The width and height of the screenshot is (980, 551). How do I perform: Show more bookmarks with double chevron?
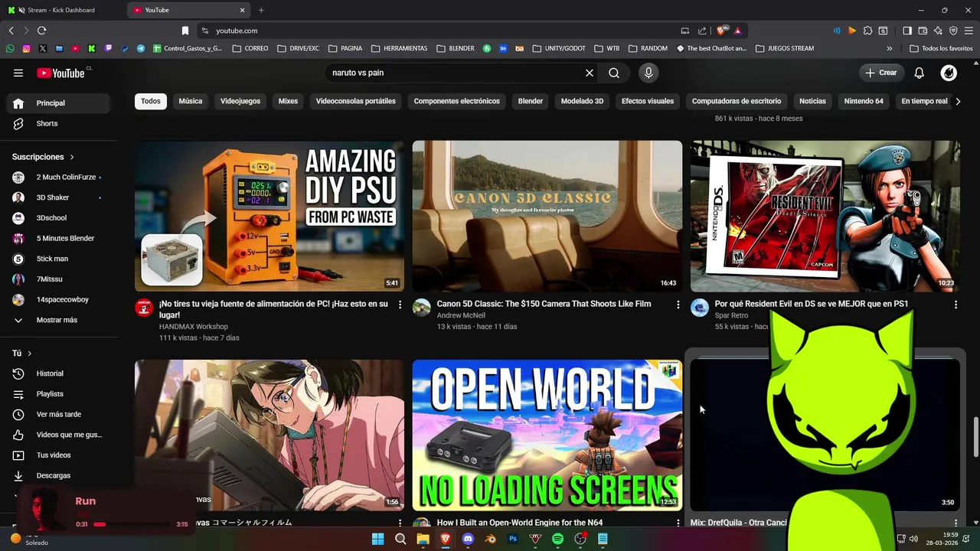tap(889, 48)
